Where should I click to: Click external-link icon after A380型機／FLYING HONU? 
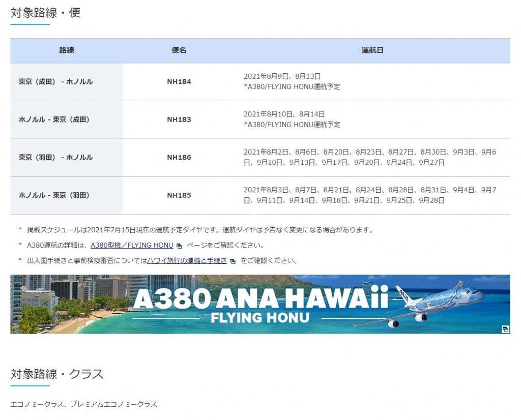point(179,246)
